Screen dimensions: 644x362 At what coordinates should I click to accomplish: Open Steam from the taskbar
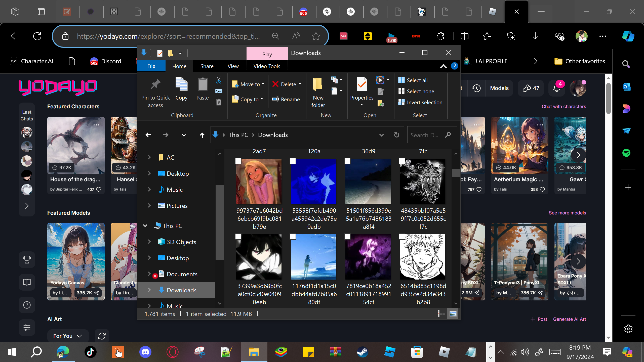(363, 352)
